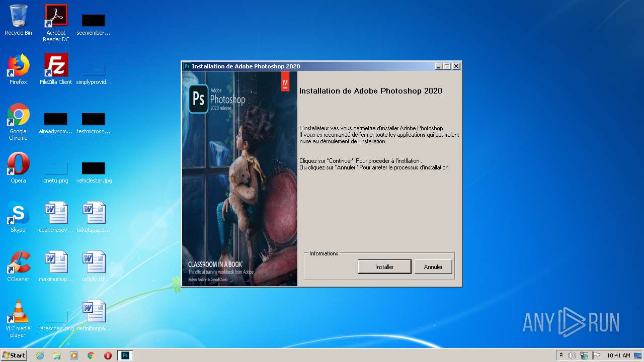
Task: Click the Installer button
Action: (384, 267)
